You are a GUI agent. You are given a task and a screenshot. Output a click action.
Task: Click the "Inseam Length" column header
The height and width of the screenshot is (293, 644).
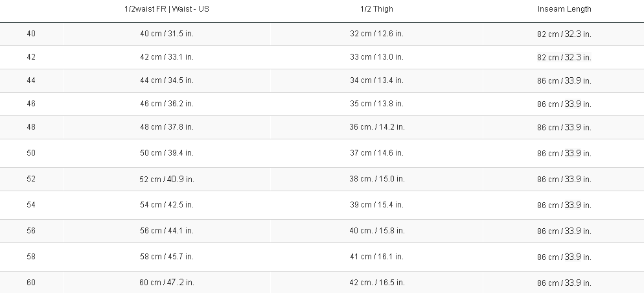click(x=564, y=9)
